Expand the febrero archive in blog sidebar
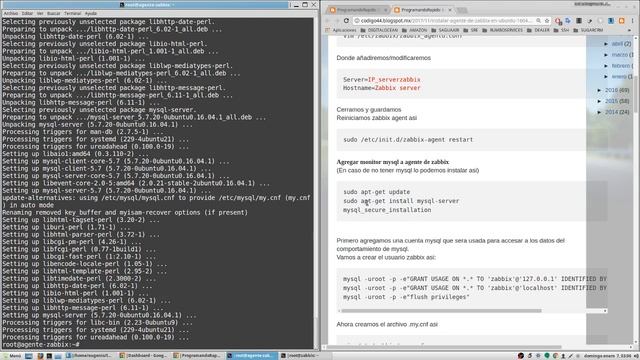This screenshot has width=640, height=360. [x=606, y=66]
